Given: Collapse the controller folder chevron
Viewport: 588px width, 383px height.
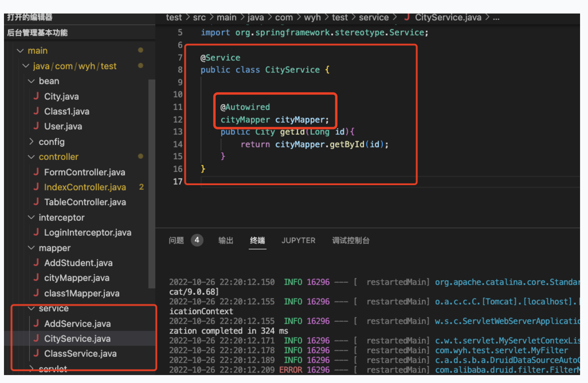Looking at the screenshot, I should (x=31, y=157).
